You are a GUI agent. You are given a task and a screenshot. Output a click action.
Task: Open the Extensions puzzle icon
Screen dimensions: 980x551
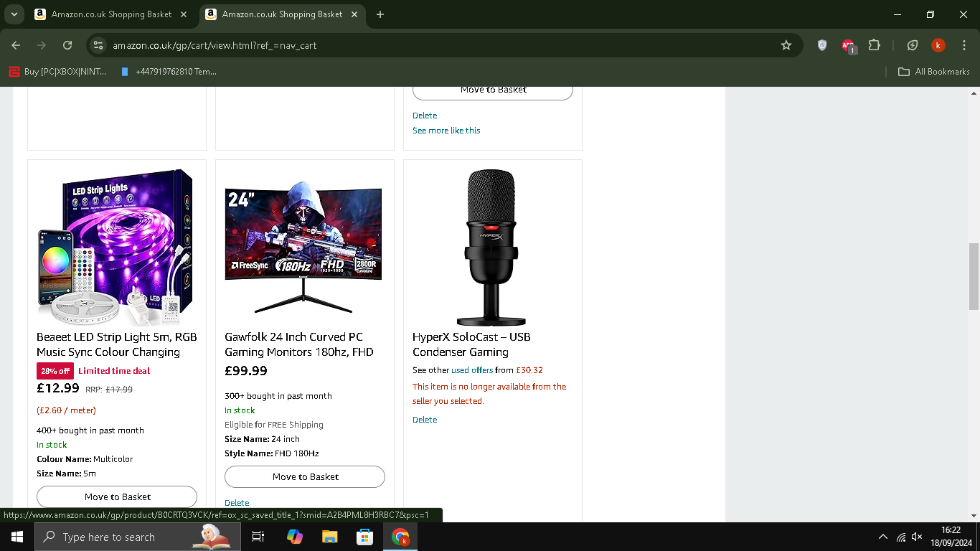[x=874, y=45]
